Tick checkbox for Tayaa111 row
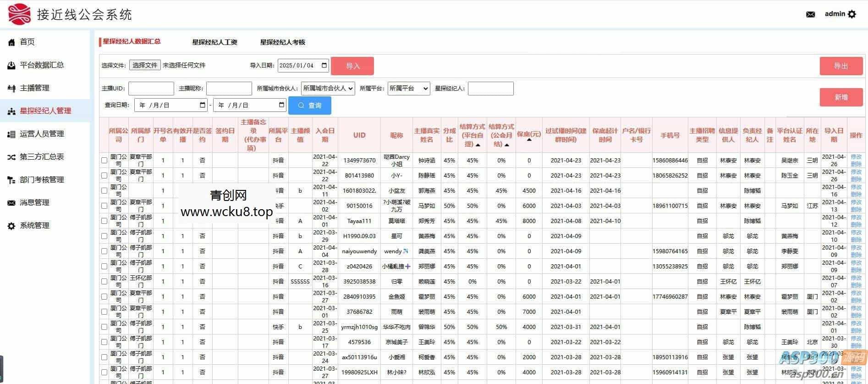This screenshot has width=868, height=384. [x=104, y=221]
